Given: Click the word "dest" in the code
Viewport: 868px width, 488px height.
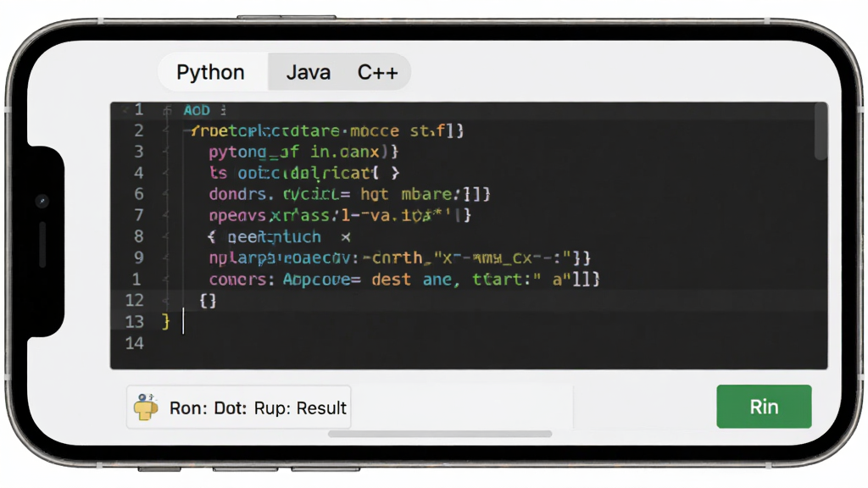Looking at the screenshot, I should coord(392,279).
